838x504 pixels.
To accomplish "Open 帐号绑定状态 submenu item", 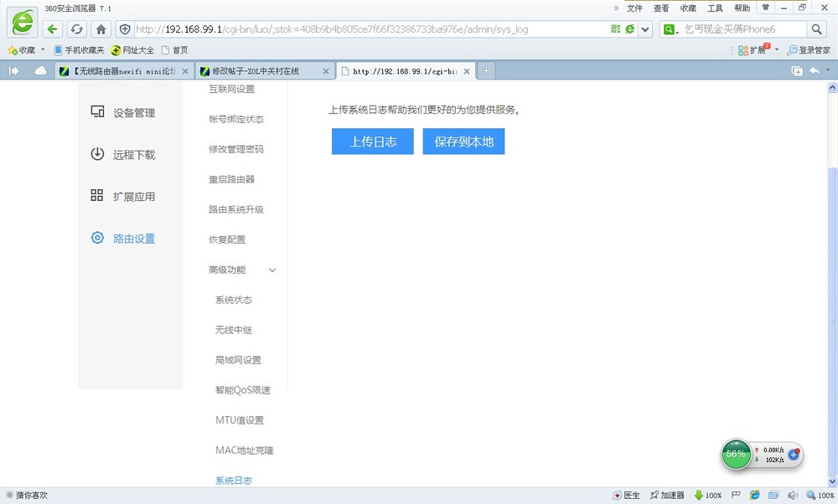I will click(x=236, y=119).
